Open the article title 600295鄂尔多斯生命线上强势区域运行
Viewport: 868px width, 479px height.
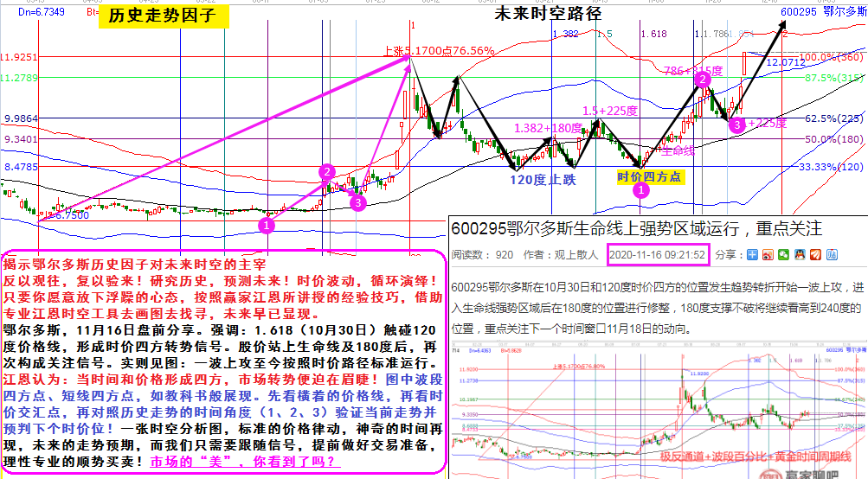coord(635,227)
